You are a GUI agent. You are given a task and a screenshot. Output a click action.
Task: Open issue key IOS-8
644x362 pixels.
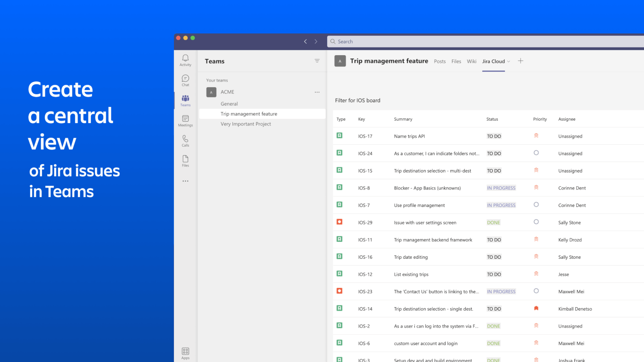364,188
